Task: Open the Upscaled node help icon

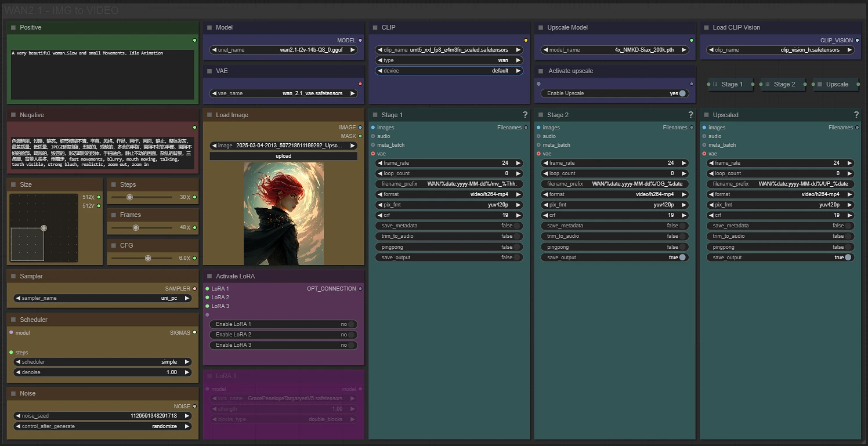Action: [x=856, y=115]
